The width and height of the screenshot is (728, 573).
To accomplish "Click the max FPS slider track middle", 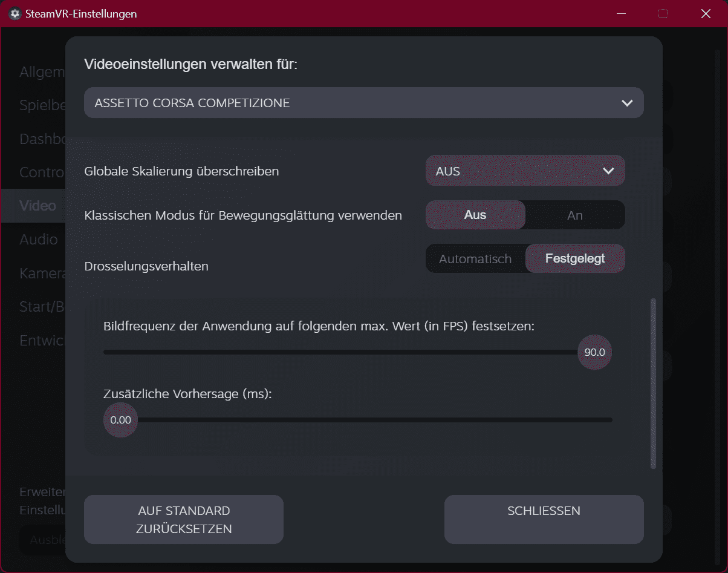I will [340, 352].
